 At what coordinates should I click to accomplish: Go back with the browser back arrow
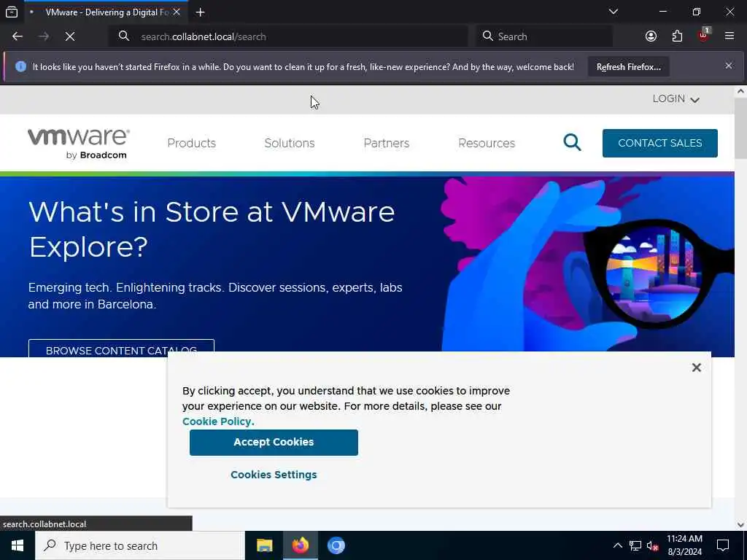tap(18, 36)
